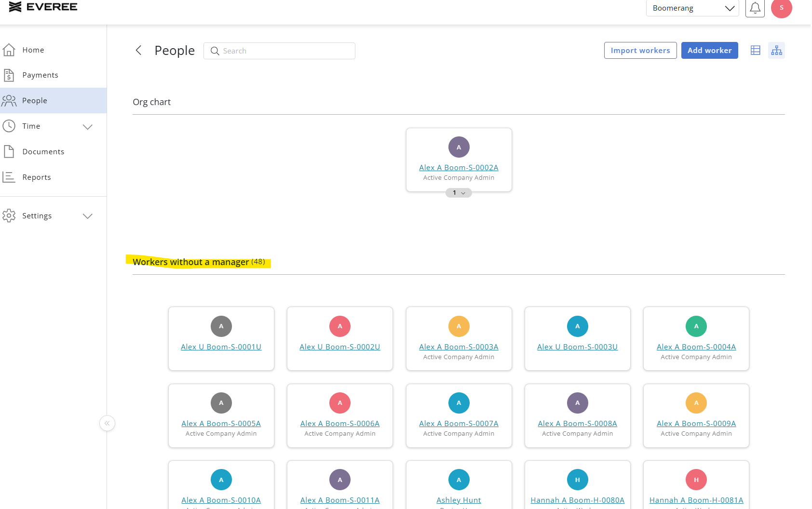
Task: Open the user avatar S menu
Action: [782, 8]
